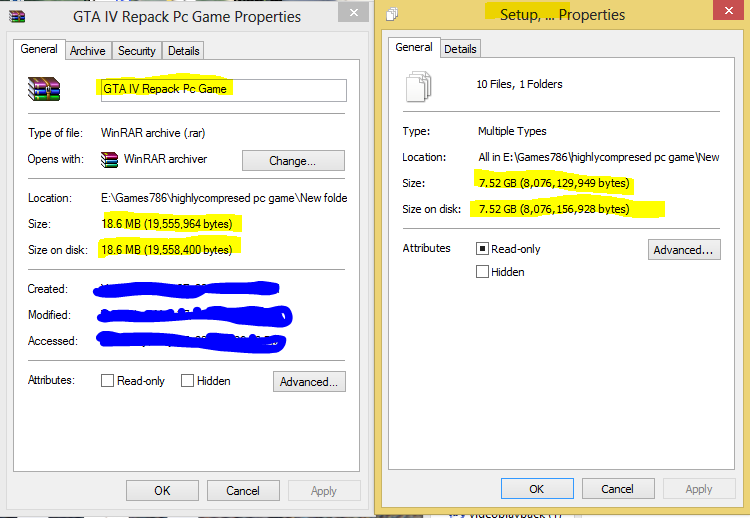Confirm with OK in GTA IV Properties
Image resolution: width=750 pixels, height=518 pixels.
[x=162, y=491]
